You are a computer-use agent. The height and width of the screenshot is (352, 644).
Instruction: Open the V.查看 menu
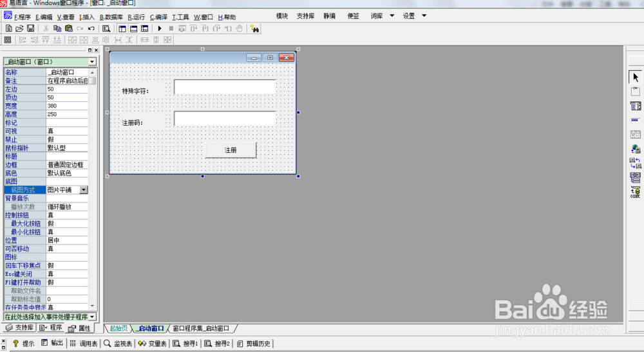(66, 17)
